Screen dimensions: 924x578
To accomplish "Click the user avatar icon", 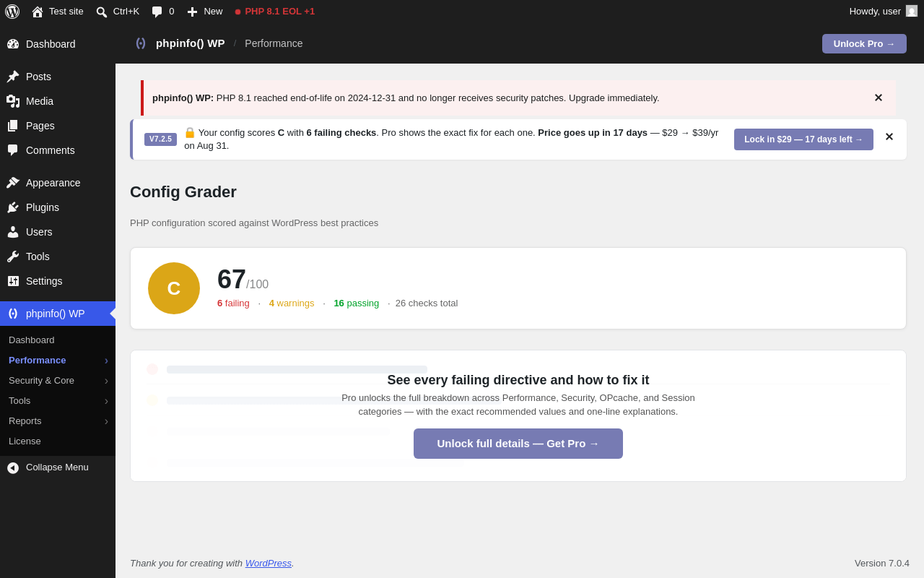I will pos(912,11).
